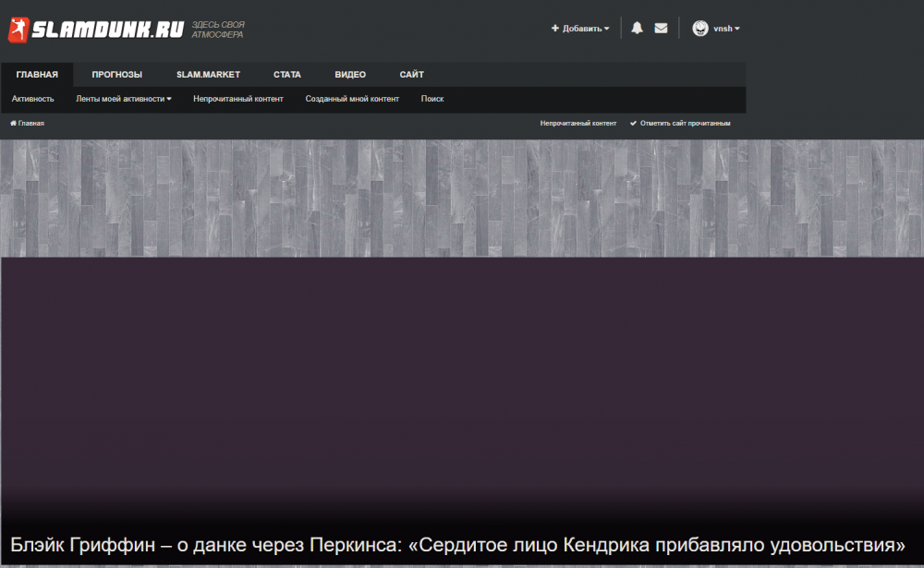Select the search option Поиск
924x568 pixels.
point(432,98)
